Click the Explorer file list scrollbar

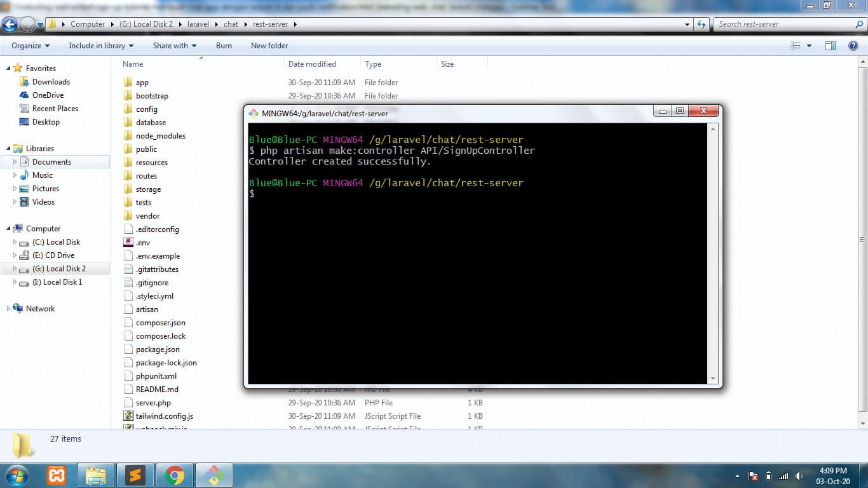pyautogui.click(x=862, y=240)
